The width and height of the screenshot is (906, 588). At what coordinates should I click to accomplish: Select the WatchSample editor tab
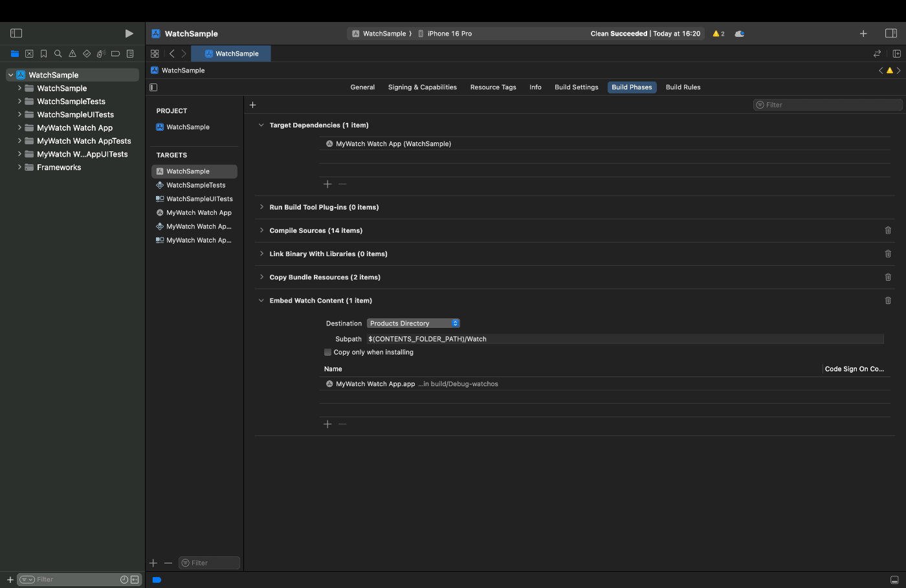click(x=231, y=54)
